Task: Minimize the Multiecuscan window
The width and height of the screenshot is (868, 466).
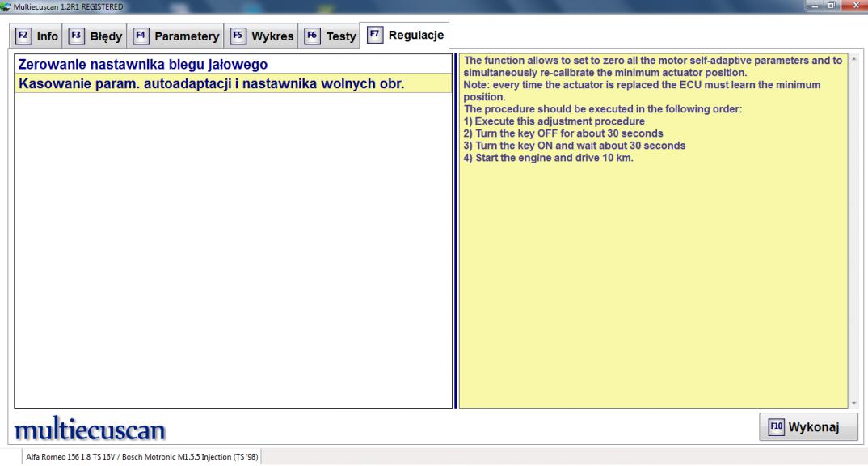Action: [815, 6]
